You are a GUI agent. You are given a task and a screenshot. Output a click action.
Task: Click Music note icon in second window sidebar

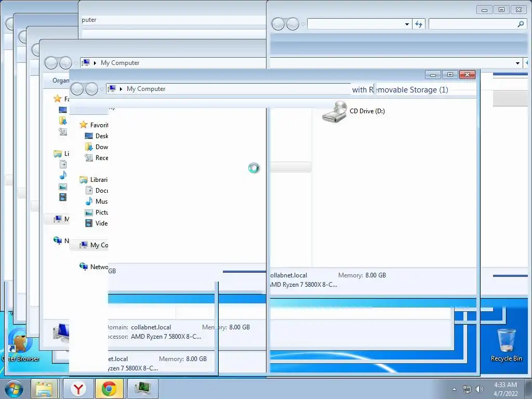pyautogui.click(x=63, y=176)
